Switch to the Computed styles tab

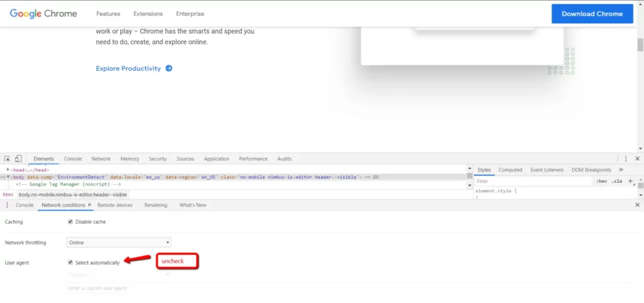click(x=510, y=170)
